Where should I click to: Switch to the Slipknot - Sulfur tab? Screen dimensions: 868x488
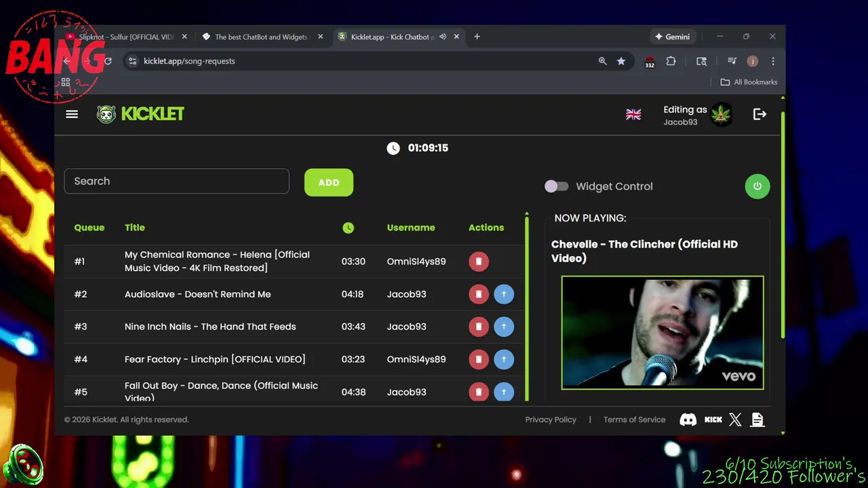pos(127,37)
